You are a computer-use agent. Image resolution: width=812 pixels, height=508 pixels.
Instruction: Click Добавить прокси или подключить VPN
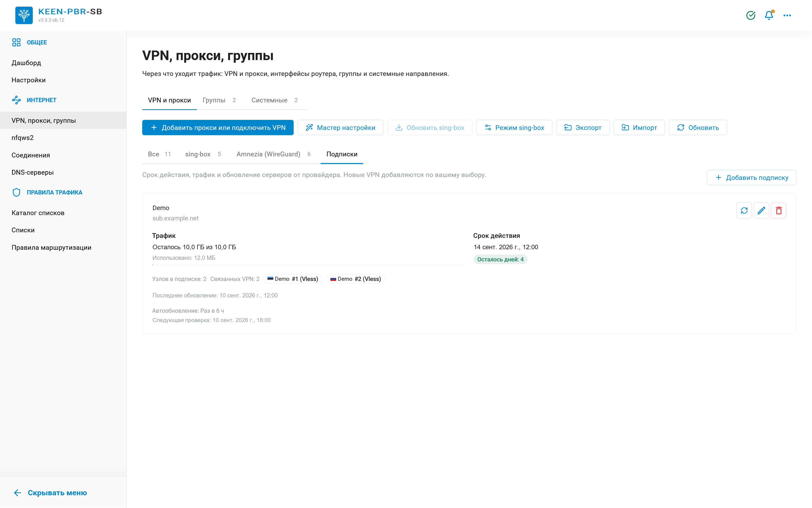click(218, 128)
